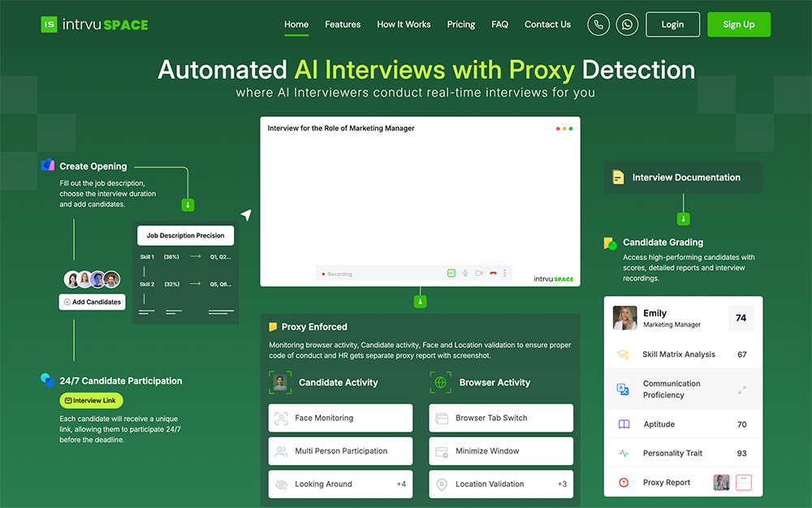Expand the +4 more candidate activities

(401, 484)
